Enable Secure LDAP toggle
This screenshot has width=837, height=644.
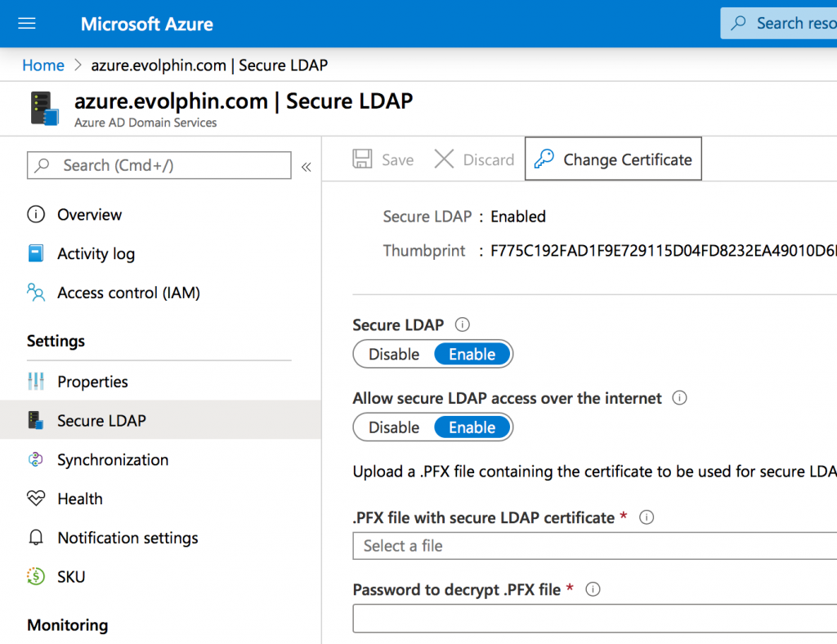pyautogui.click(x=472, y=354)
